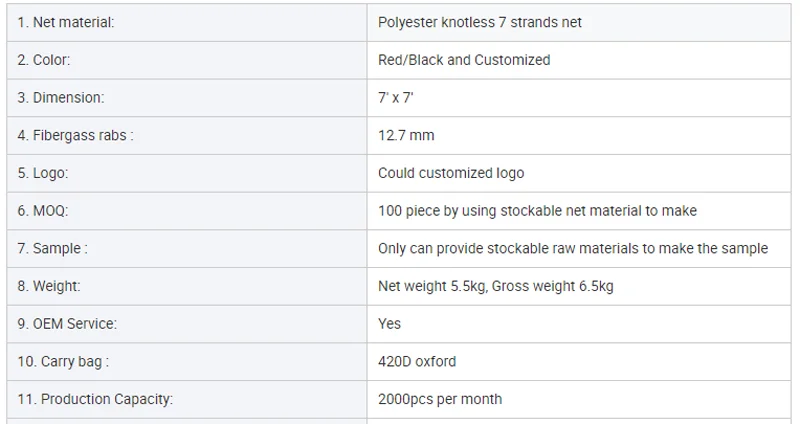The width and height of the screenshot is (800, 424).
Task: Select the 'Red/Black and Customized' value
Action: [464, 60]
